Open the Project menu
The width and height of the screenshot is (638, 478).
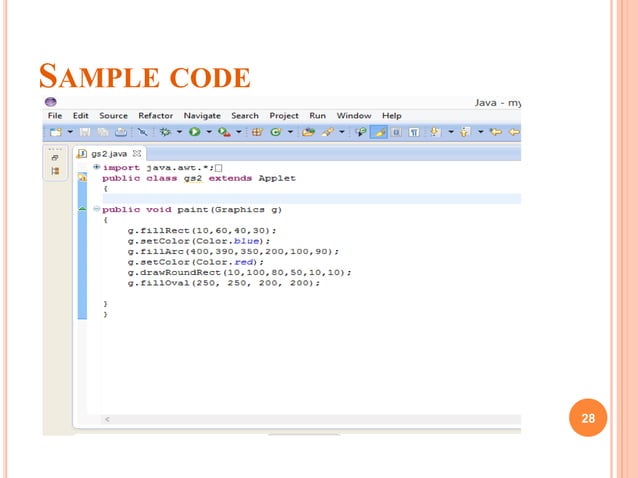tap(284, 116)
